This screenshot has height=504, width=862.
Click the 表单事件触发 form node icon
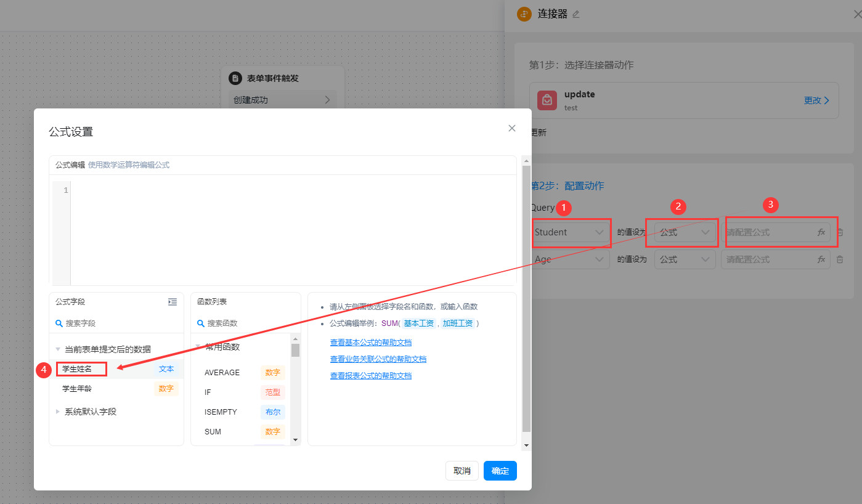(235, 78)
